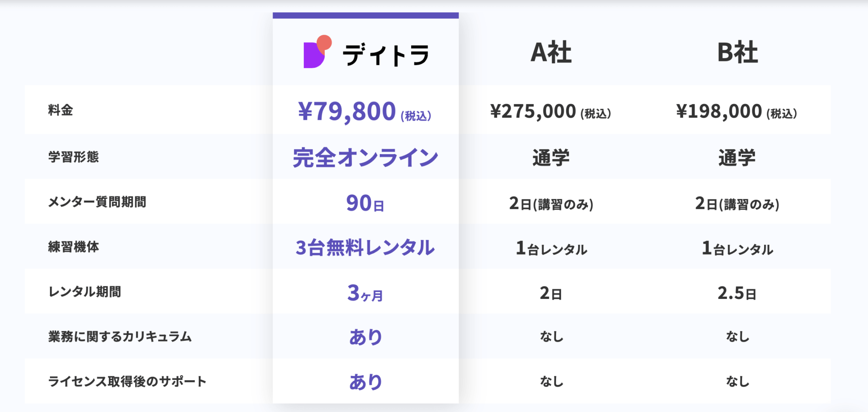The height and width of the screenshot is (412, 868).
Task: Click the ライセンス取得後のサポート row label
Action: 127,382
